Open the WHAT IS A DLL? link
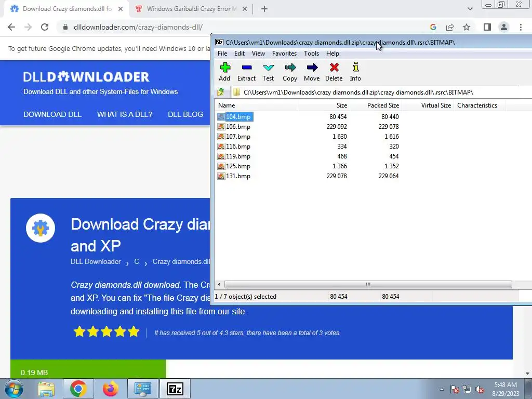 pos(125,114)
